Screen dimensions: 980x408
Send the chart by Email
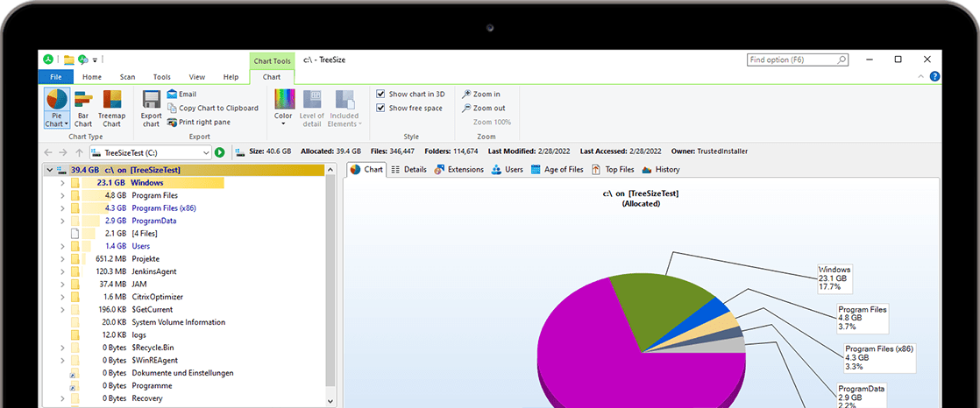point(181,95)
